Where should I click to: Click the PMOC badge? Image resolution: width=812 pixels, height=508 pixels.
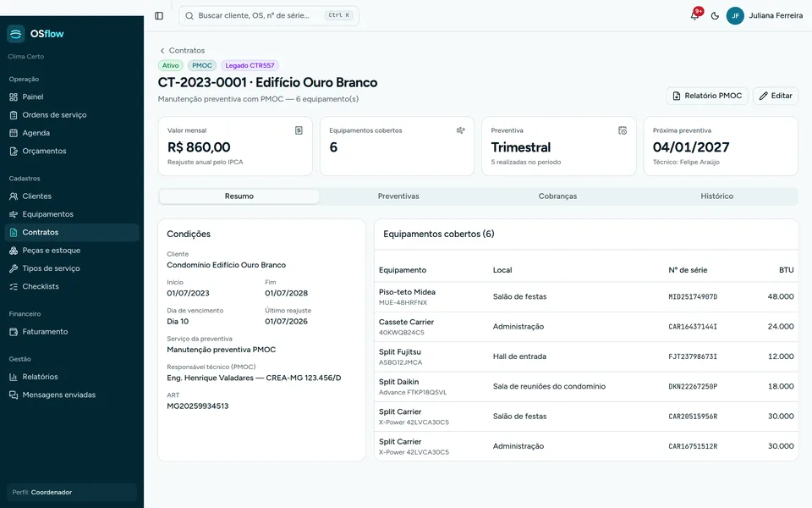pos(202,66)
